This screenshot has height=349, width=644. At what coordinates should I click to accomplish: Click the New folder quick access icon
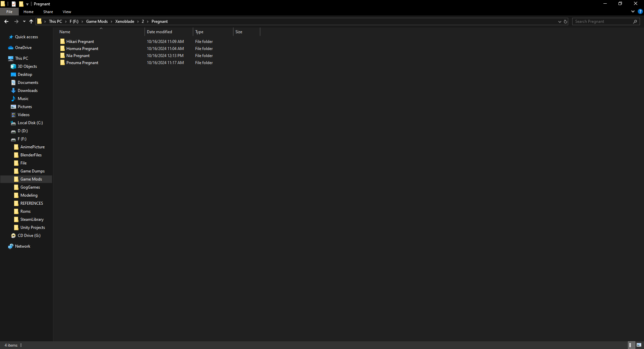pyautogui.click(x=21, y=4)
